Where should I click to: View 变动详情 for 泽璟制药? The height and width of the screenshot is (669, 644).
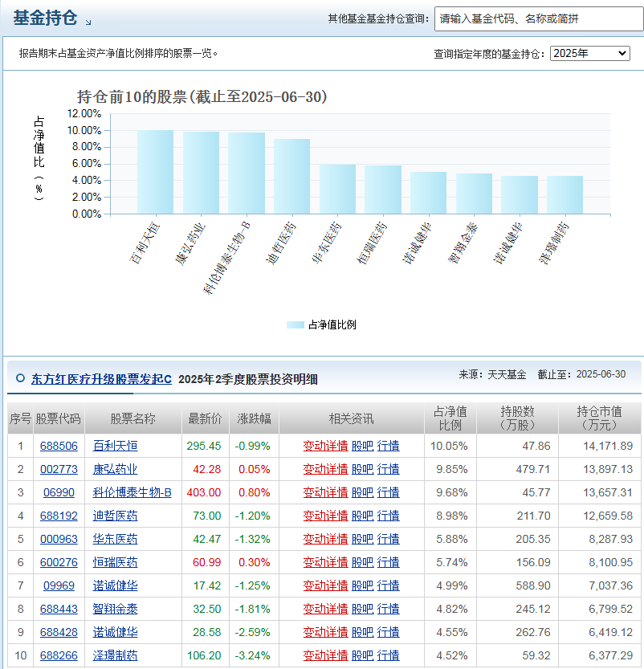click(325, 655)
